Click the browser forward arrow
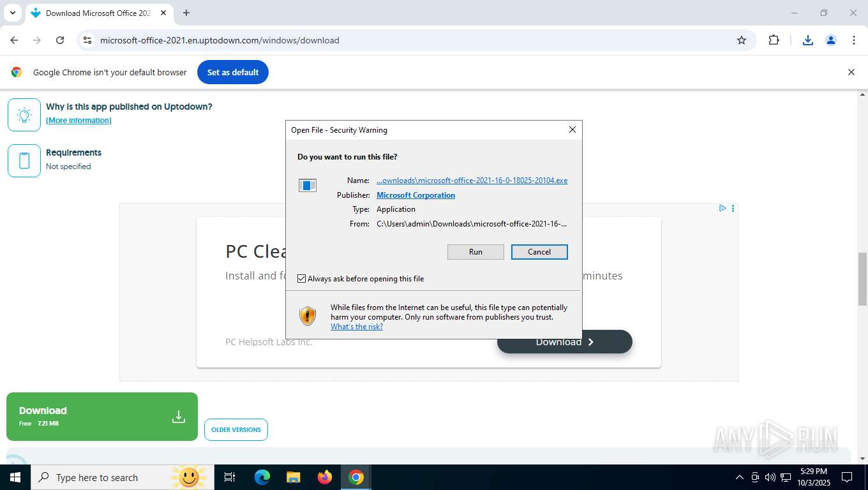This screenshot has height=490, width=868. click(37, 40)
